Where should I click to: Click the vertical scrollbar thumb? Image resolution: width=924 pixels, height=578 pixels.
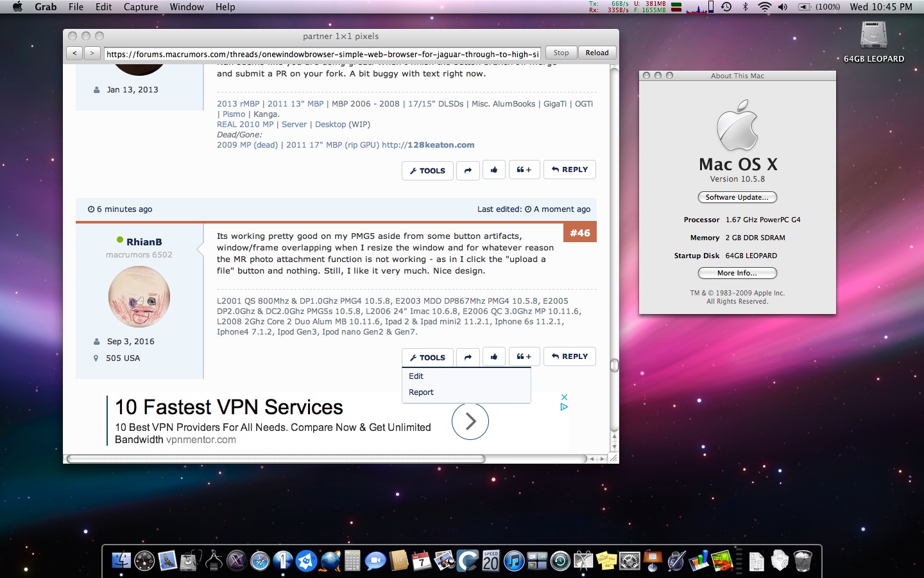(x=614, y=365)
